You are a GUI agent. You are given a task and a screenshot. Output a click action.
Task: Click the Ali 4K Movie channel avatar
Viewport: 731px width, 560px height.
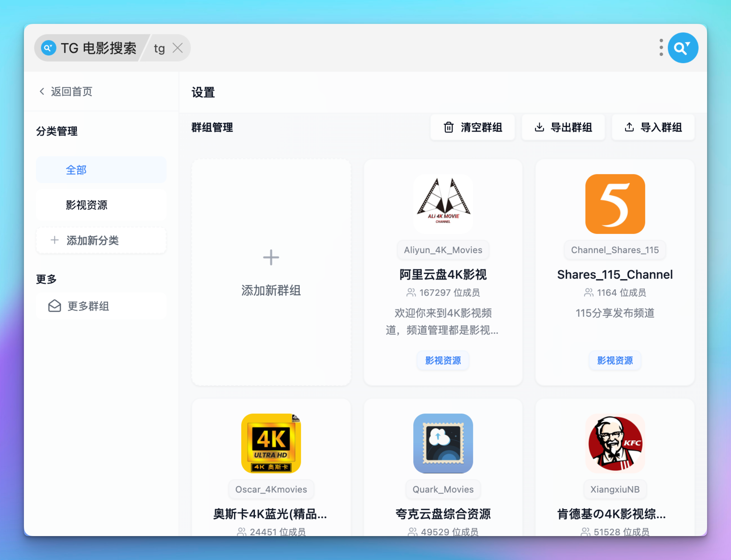(443, 204)
